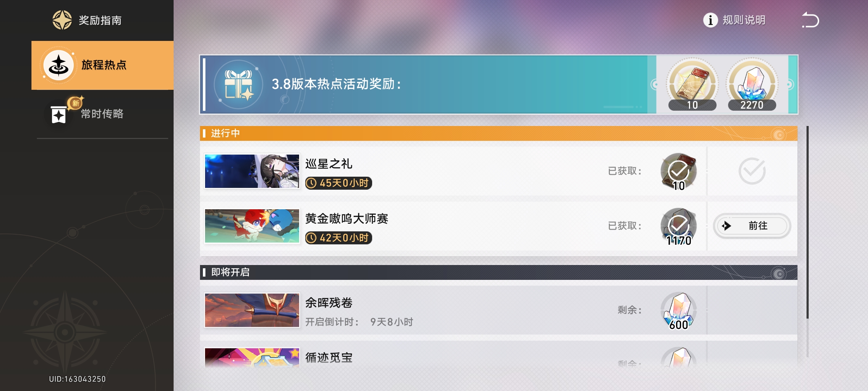Switch to the 常时传略 tab

[x=102, y=114]
